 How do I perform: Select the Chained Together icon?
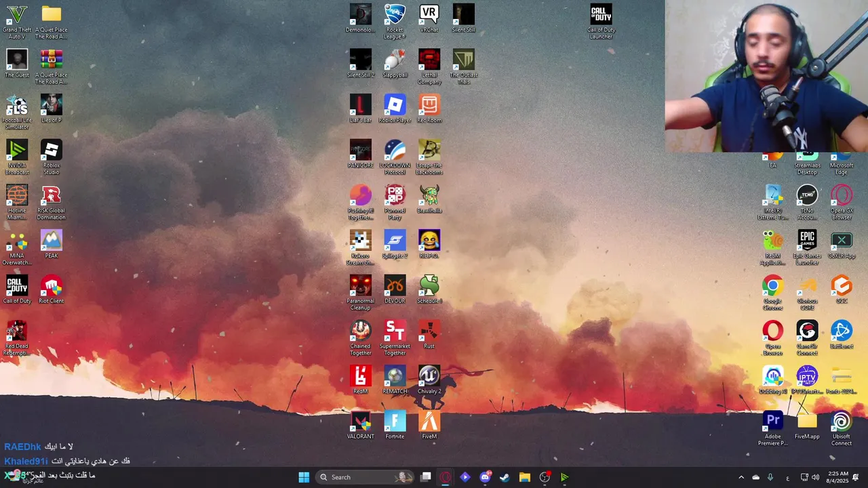(x=361, y=338)
